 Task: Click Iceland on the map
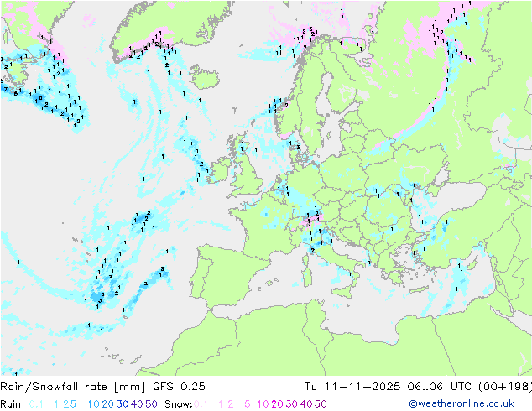click(205, 77)
